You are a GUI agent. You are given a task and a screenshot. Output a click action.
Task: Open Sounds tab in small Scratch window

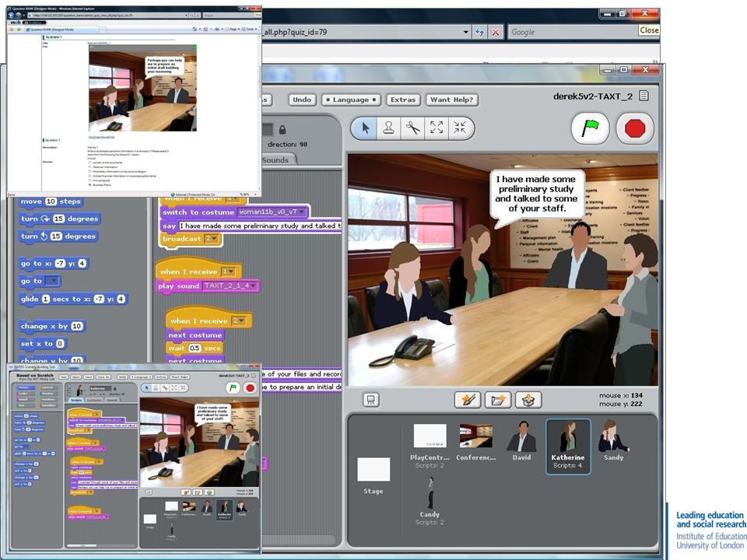pyautogui.click(x=112, y=400)
